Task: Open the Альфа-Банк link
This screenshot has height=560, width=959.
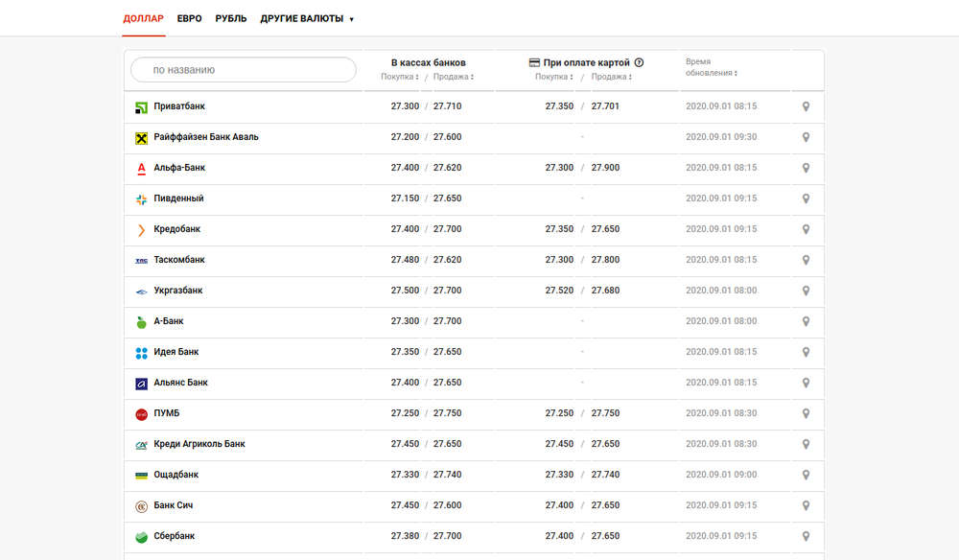Action: (x=179, y=168)
